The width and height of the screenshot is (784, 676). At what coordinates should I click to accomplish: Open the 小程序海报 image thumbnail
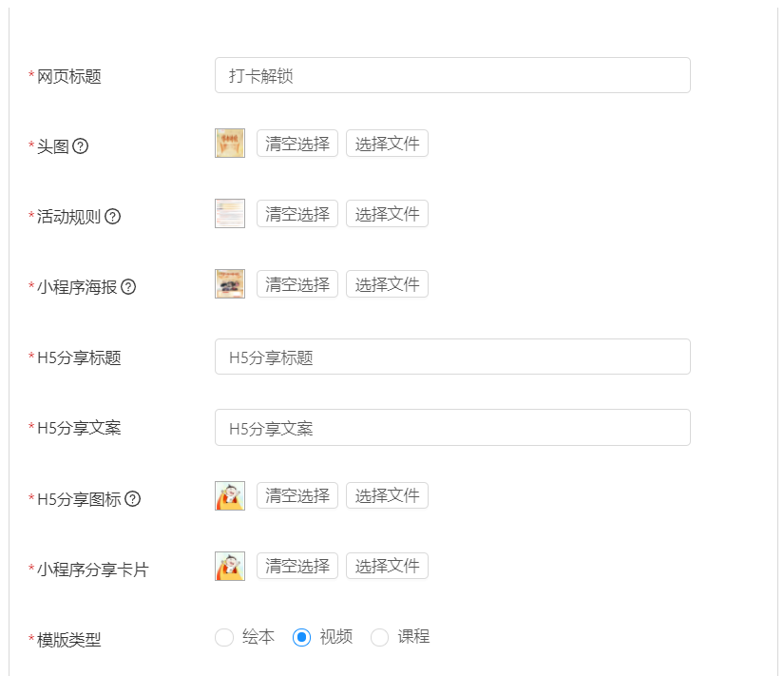pyautogui.click(x=230, y=284)
